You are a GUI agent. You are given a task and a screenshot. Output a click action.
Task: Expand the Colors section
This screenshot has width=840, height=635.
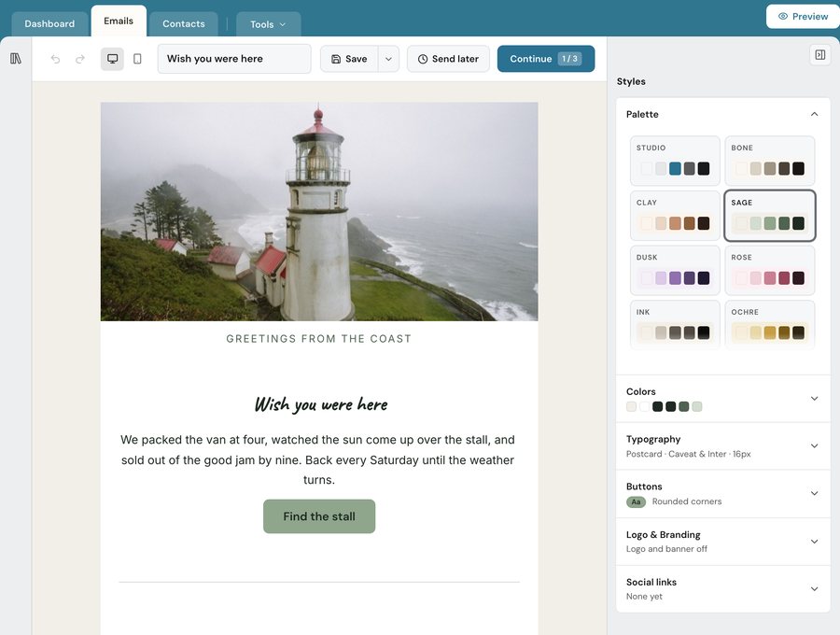pyautogui.click(x=723, y=399)
